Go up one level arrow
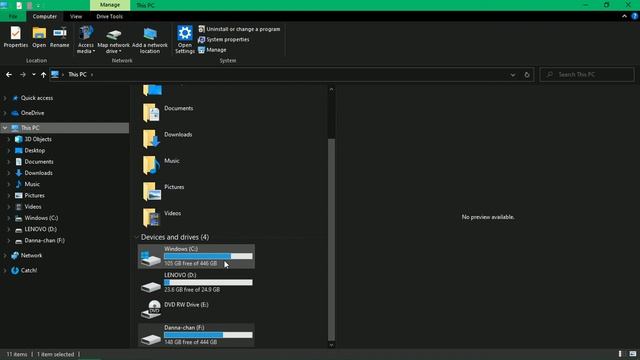 click(x=43, y=75)
